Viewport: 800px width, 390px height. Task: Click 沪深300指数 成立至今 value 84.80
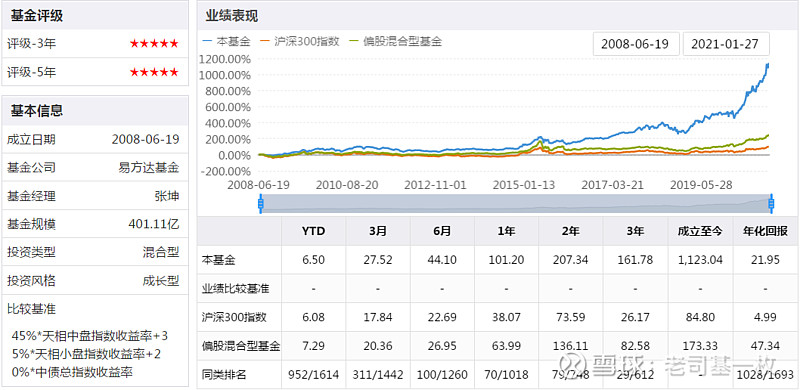point(700,317)
